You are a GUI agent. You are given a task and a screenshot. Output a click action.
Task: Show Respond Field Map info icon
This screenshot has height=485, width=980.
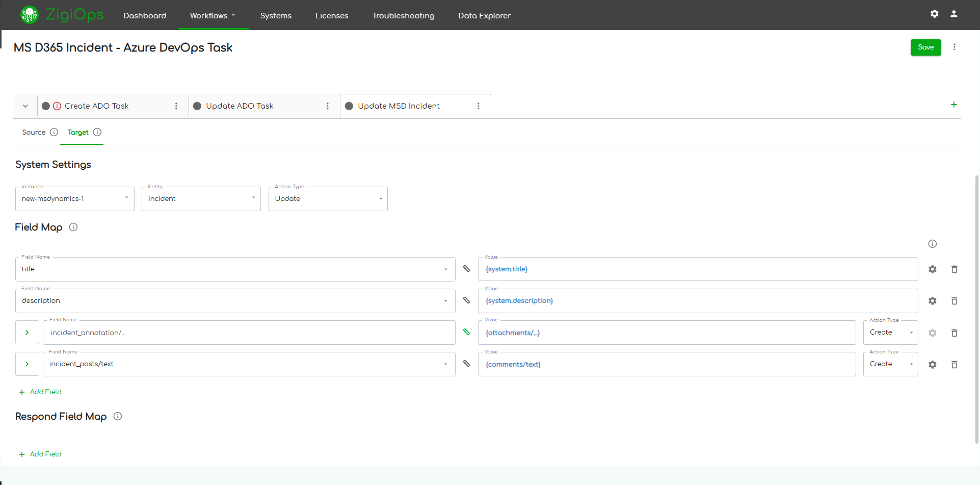tap(118, 416)
